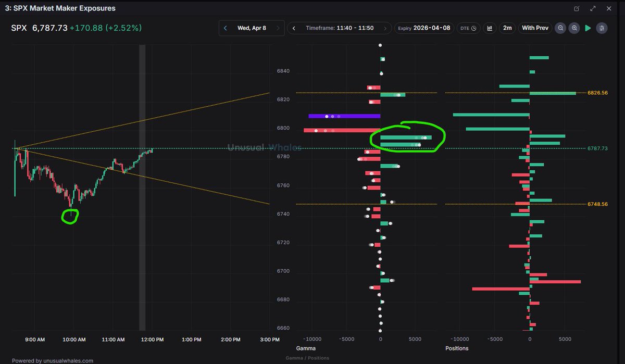
Task: Click the longest red Positions bar near 6690
Action: click(x=501, y=288)
